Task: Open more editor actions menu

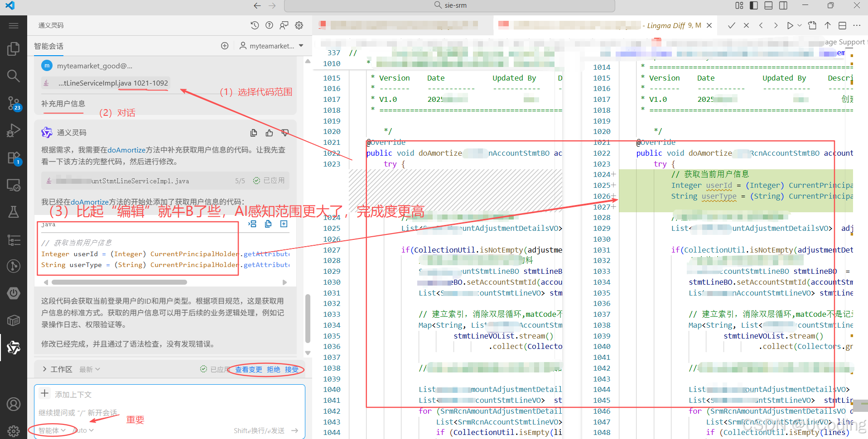Action: [x=857, y=25]
